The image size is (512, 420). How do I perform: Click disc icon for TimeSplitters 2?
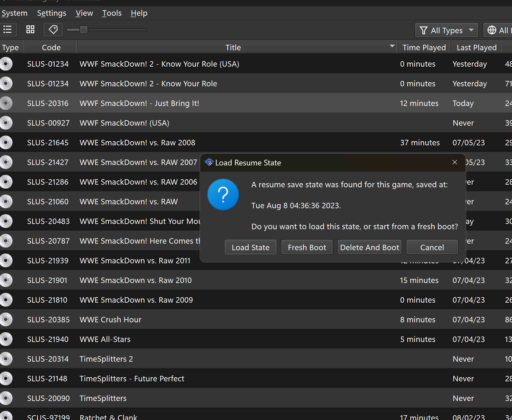tap(6, 359)
